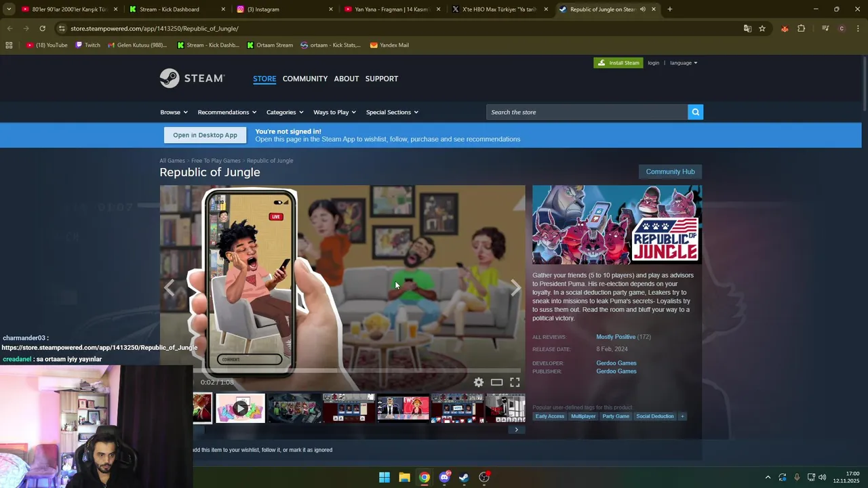This screenshot has width=868, height=488.
Task: Open the Republic of Jungle capsule image
Action: pos(617,225)
